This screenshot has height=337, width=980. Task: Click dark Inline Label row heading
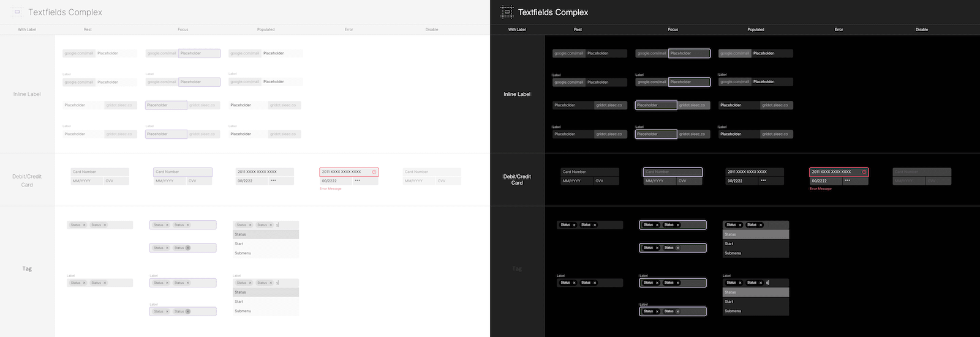coord(517,94)
